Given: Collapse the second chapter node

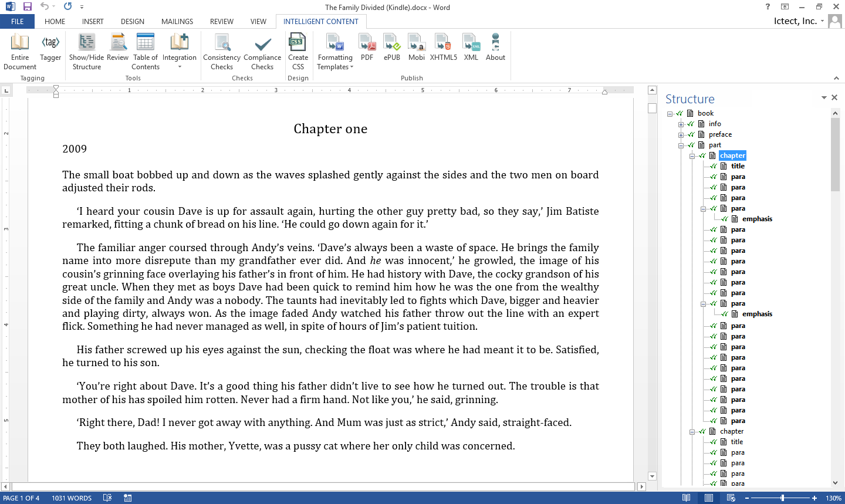Looking at the screenshot, I should coord(692,432).
